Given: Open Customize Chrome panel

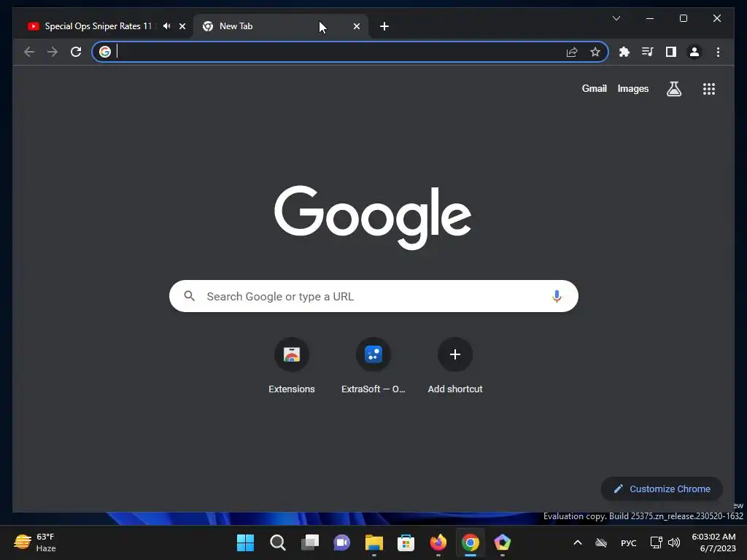Looking at the screenshot, I should 662,489.
